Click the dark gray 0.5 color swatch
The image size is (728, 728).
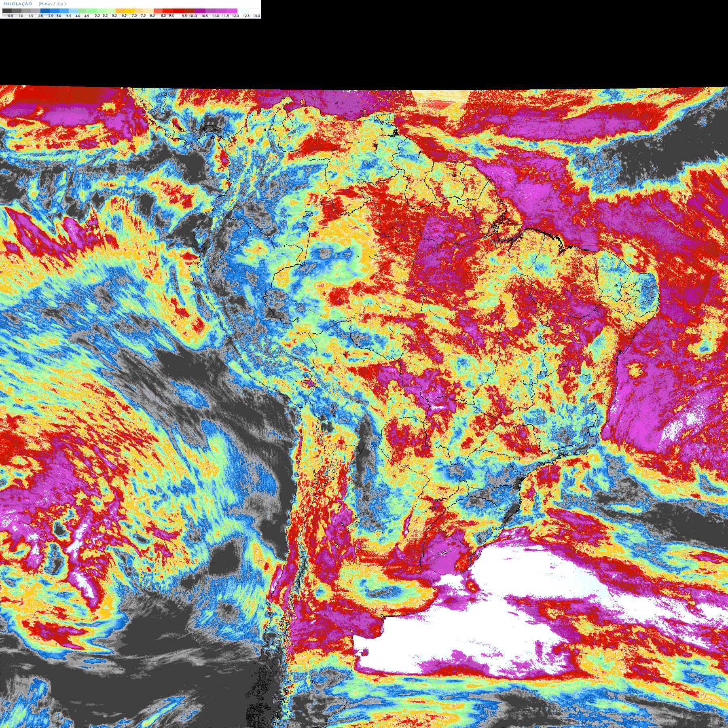tap(7, 11)
